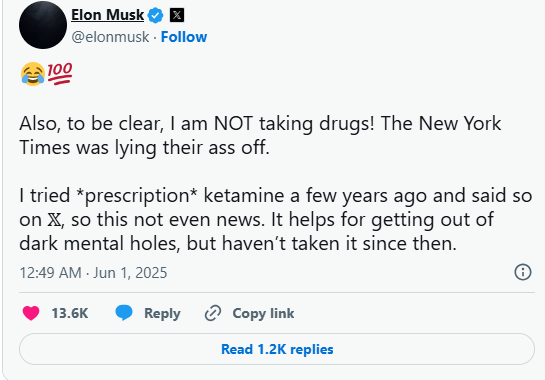Open the 12:49 AM Jun 1, 2025 timestamp
The width and height of the screenshot is (545, 380).
93,273
